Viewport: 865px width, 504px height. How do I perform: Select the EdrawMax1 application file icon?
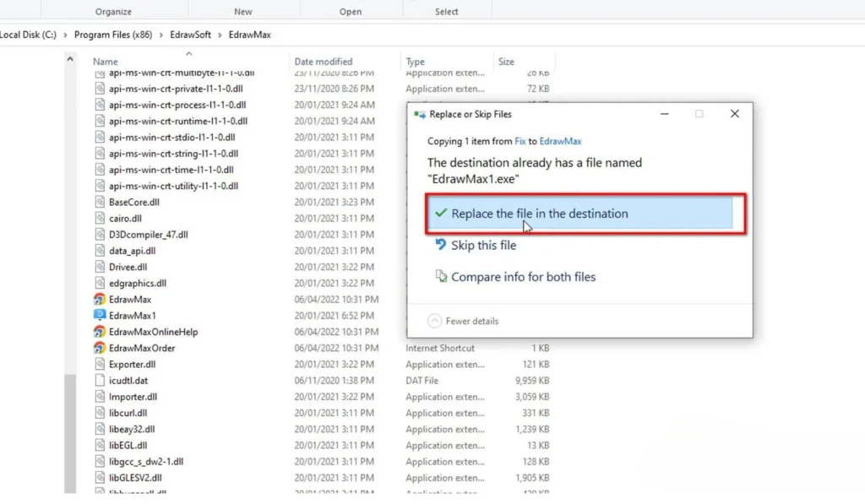[x=100, y=315]
